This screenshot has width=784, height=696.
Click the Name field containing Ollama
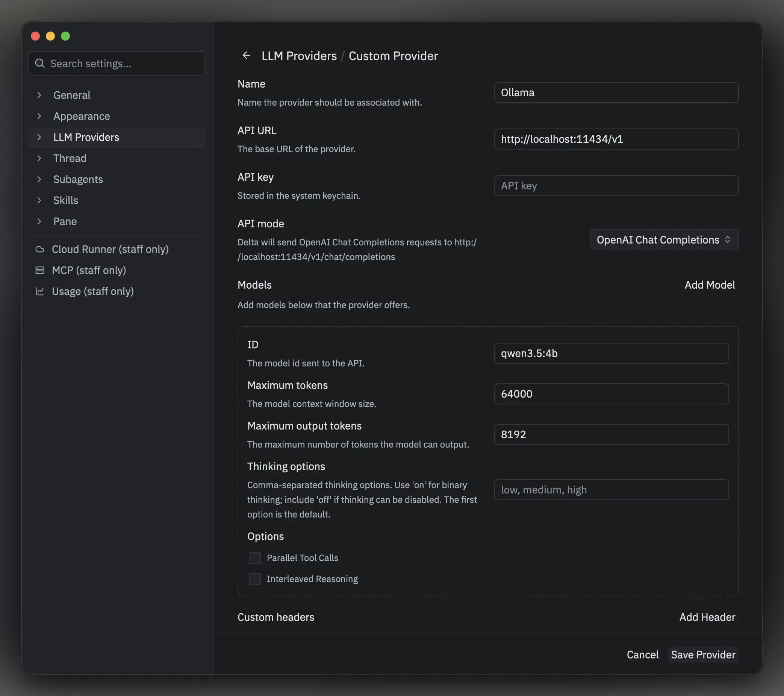pyautogui.click(x=616, y=92)
